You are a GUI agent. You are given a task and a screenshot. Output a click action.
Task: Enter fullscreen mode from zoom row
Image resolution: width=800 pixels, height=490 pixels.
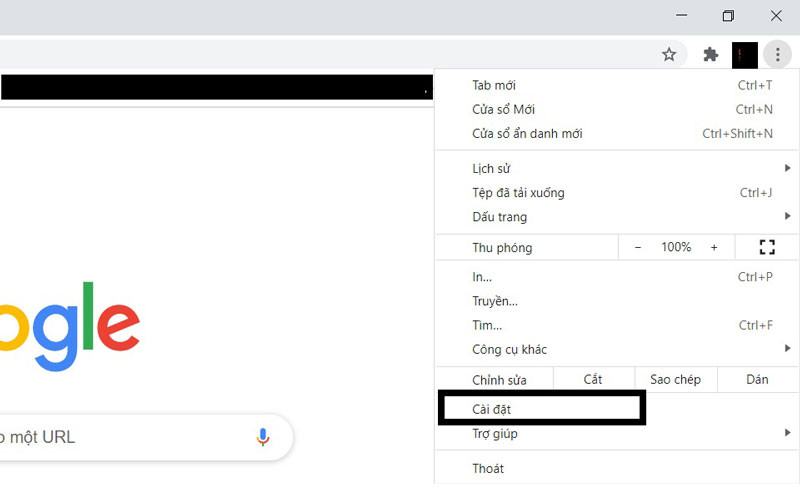click(x=767, y=247)
